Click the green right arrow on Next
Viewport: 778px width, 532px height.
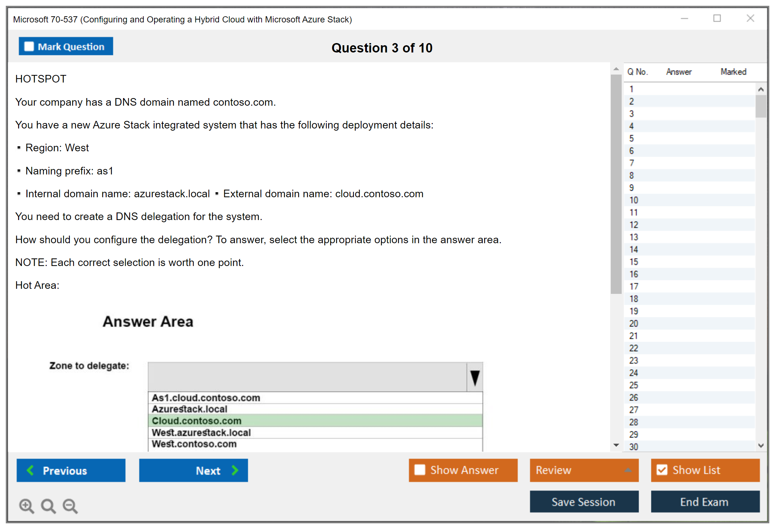pos(235,470)
